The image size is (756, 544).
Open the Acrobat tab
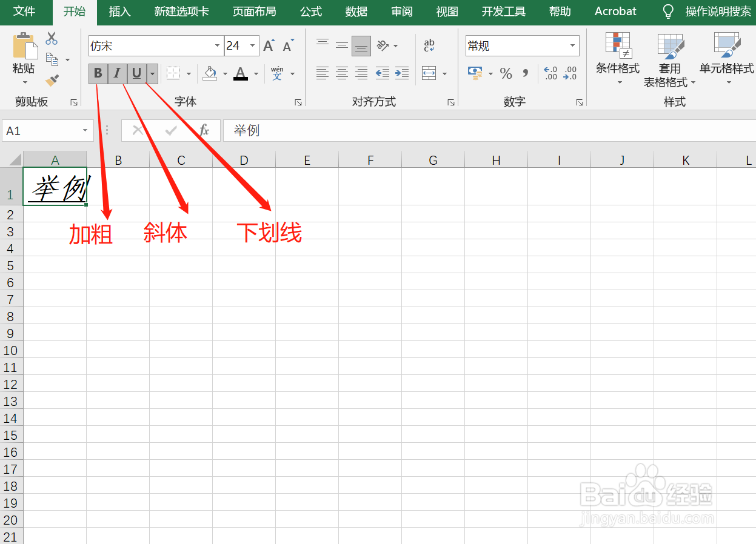click(615, 12)
